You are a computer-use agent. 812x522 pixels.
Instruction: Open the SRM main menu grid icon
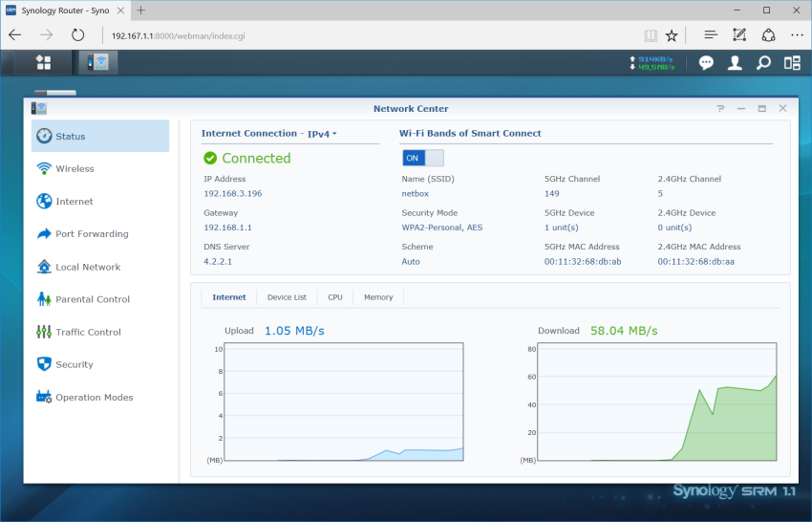[x=44, y=63]
